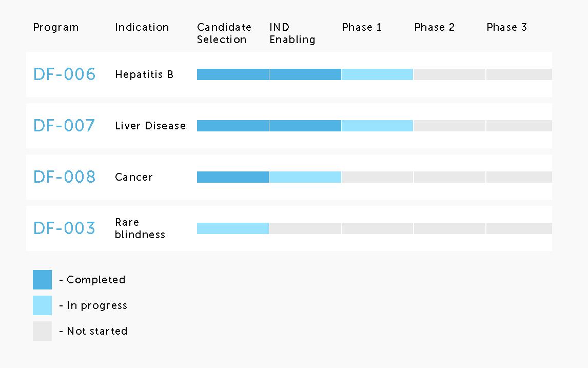This screenshot has height=368, width=588.
Task: Click the IND Enabling column header
Action: pyautogui.click(x=292, y=33)
